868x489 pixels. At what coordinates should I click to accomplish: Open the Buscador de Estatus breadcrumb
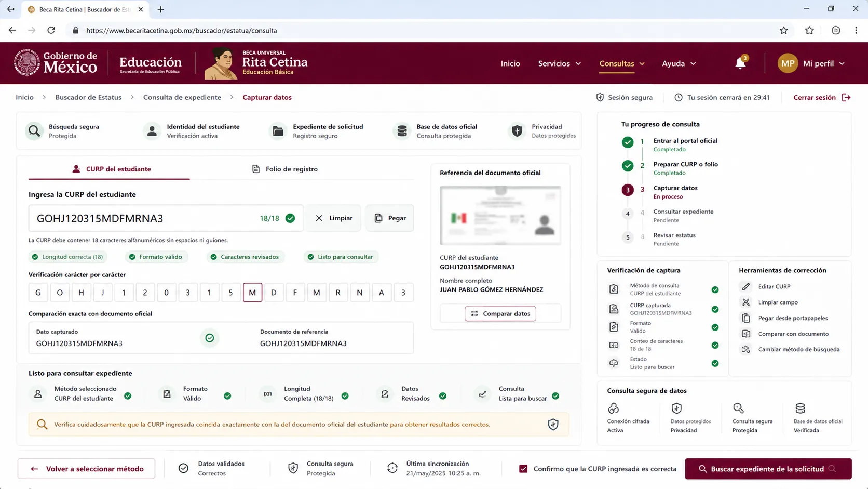(x=88, y=97)
